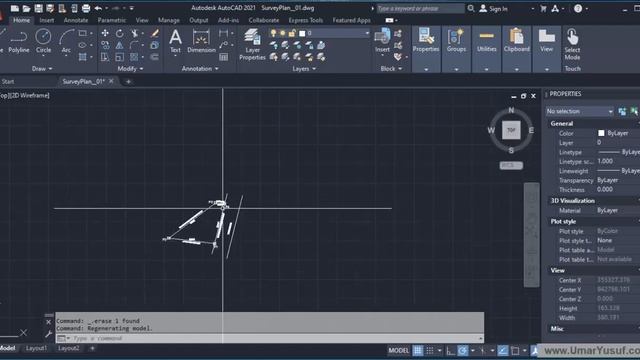
Task: Activate the Copy tool in Modify panel
Action: [x=105, y=45]
